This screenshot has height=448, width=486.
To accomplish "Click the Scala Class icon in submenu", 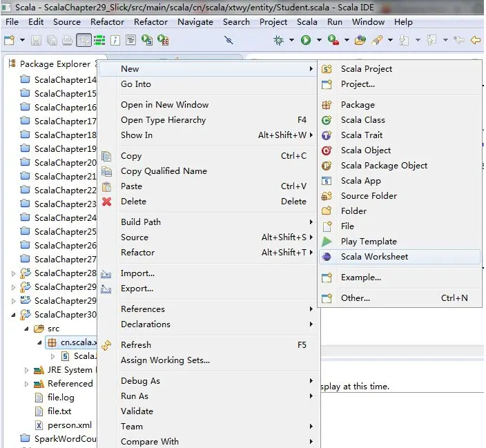I will coord(327,120).
